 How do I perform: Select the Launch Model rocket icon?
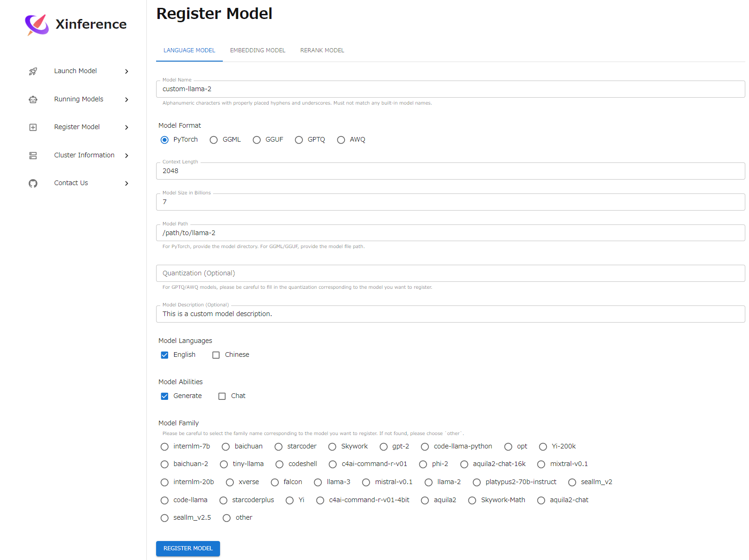(33, 71)
